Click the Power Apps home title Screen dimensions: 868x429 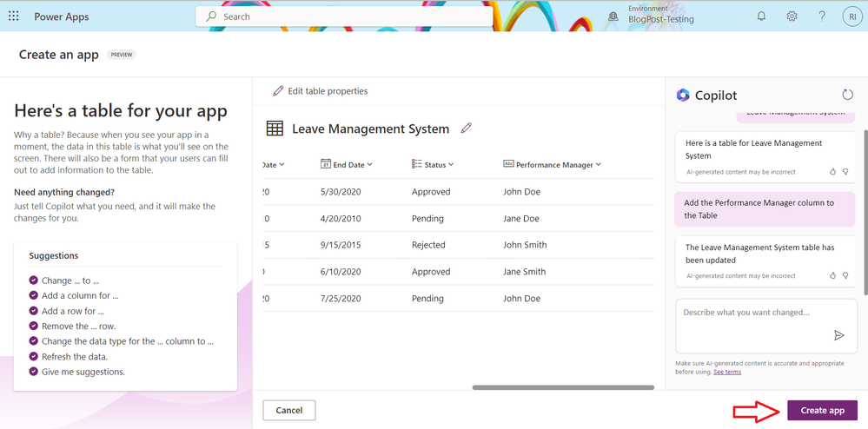point(62,16)
